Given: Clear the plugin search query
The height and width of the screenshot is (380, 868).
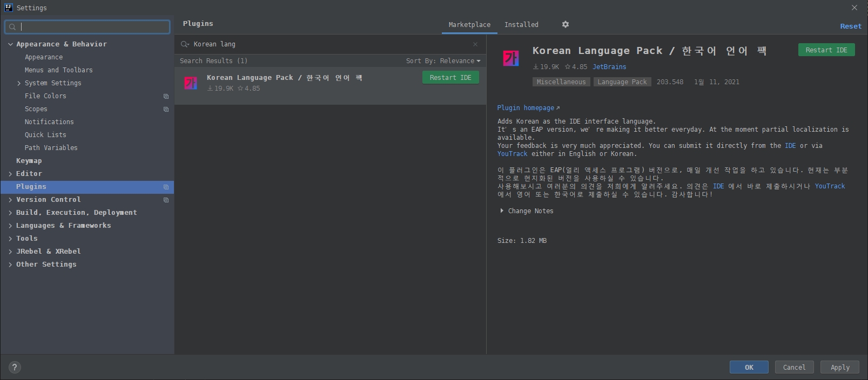Looking at the screenshot, I should pyautogui.click(x=475, y=44).
